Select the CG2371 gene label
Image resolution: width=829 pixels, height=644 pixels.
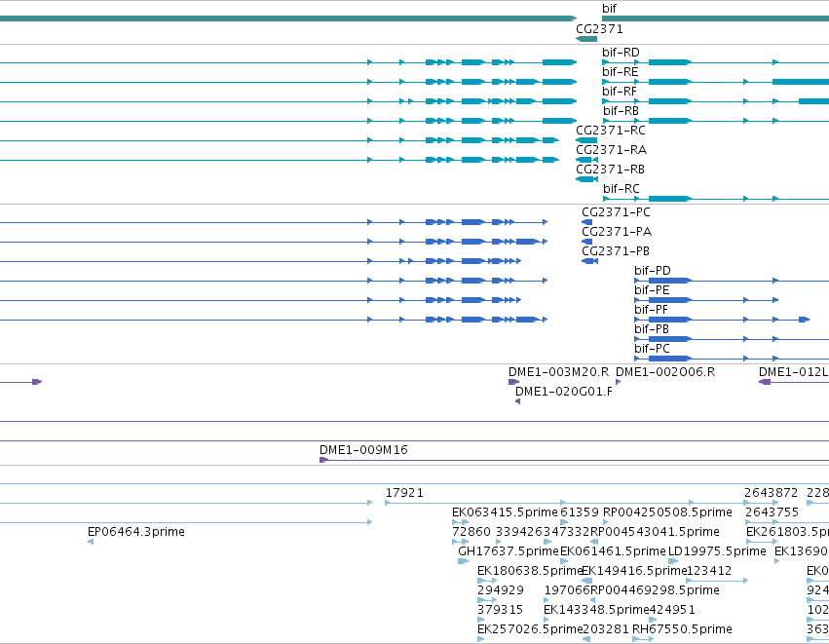599,28
